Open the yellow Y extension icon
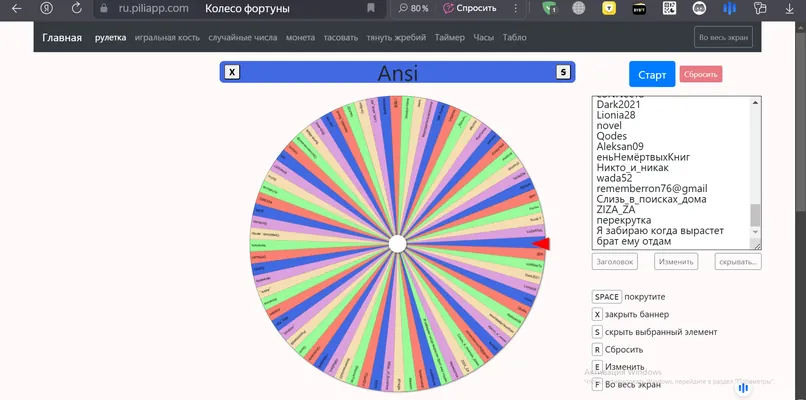 click(x=609, y=8)
